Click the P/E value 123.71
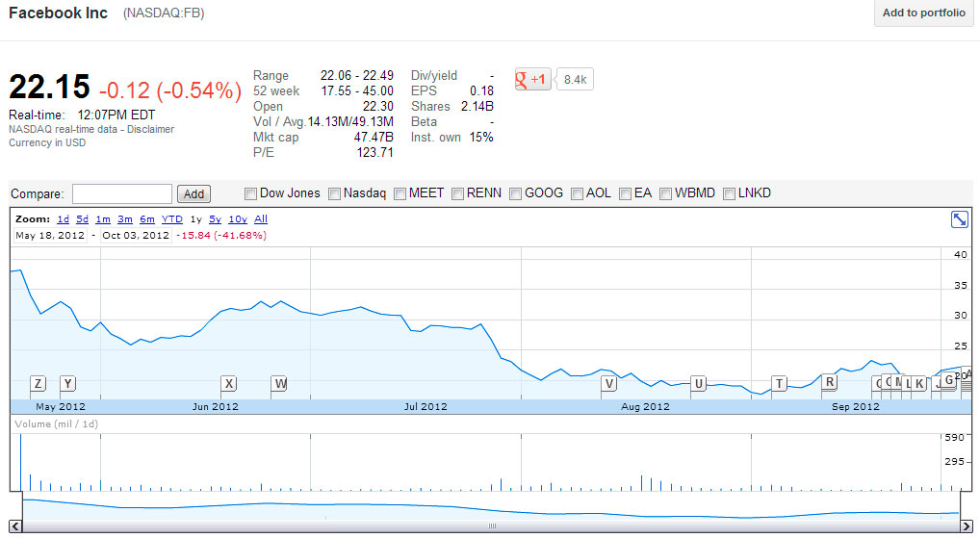 click(x=375, y=152)
